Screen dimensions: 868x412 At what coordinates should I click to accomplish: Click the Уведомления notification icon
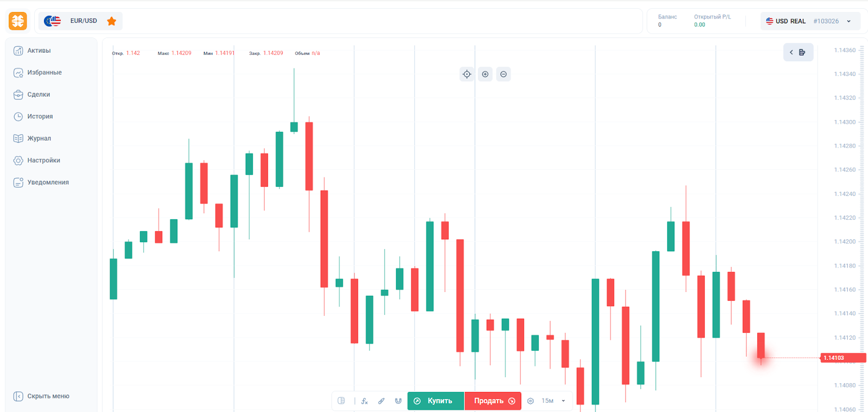(x=18, y=182)
